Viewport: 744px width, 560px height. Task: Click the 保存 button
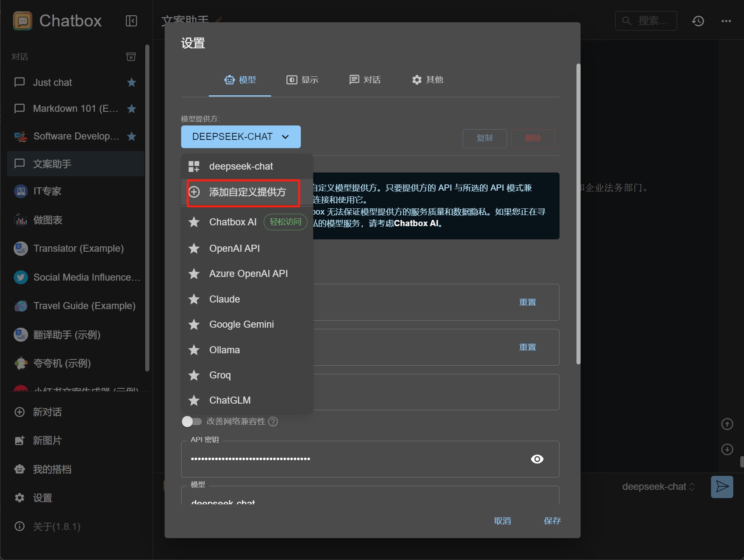552,521
